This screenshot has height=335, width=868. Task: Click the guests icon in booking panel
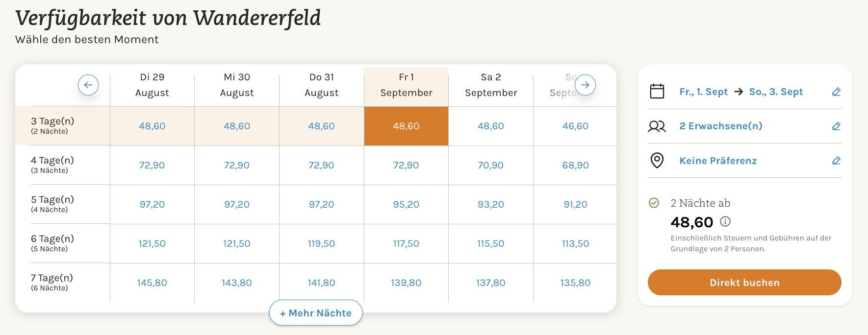click(x=657, y=126)
